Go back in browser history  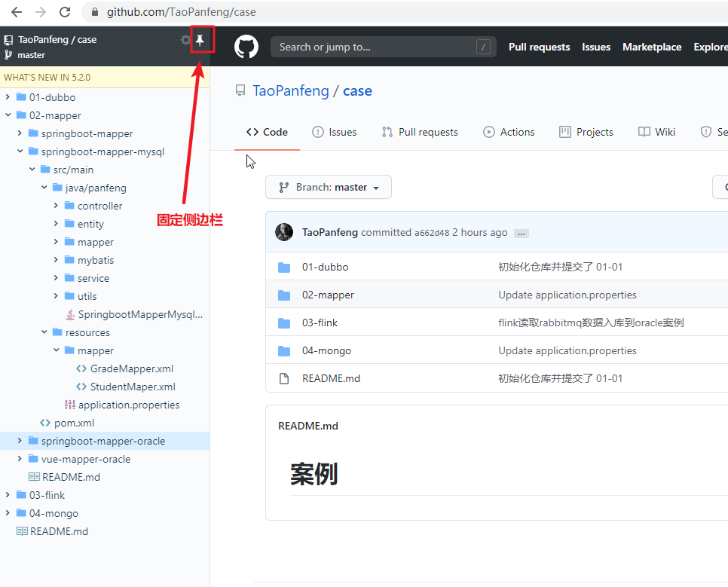17,12
